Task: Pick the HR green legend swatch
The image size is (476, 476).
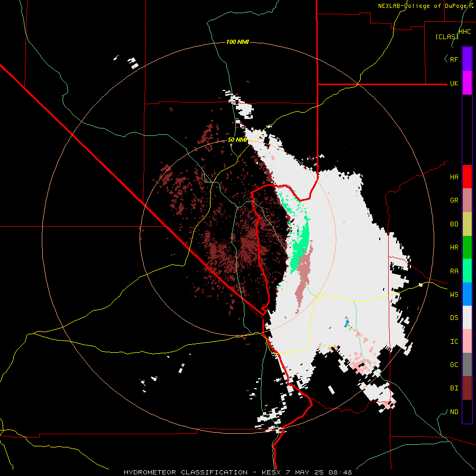Action: point(467,248)
